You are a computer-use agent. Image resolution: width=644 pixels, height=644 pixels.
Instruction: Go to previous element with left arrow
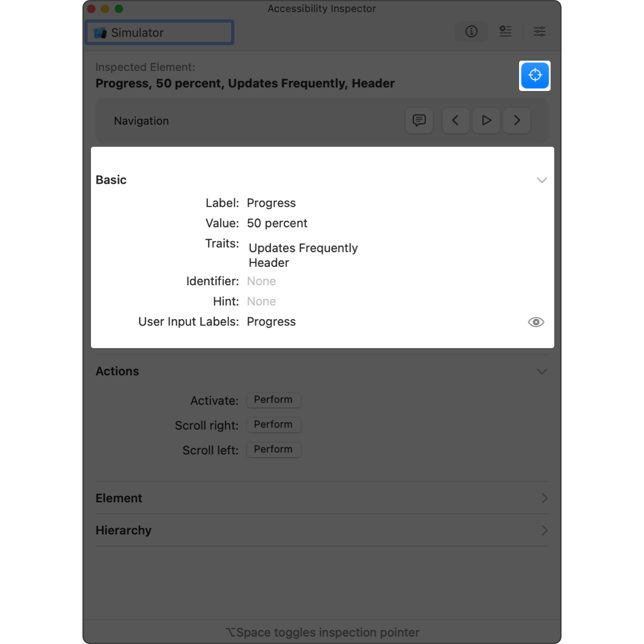click(455, 121)
